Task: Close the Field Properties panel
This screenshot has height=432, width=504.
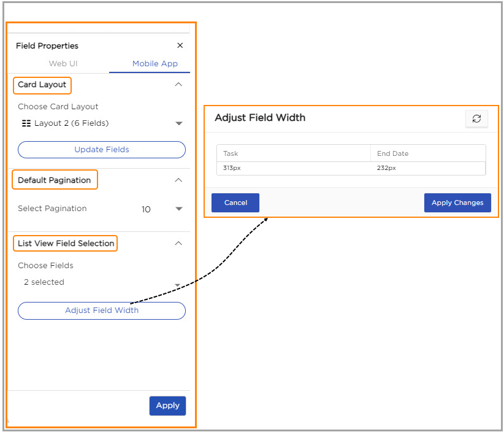Action: (x=180, y=45)
